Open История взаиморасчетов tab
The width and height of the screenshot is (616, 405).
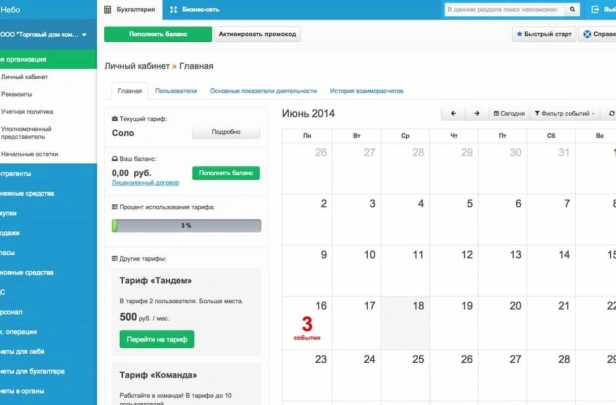367,91
